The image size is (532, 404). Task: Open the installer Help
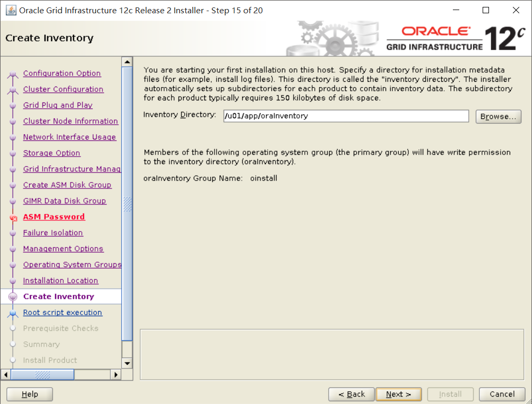[29, 394]
